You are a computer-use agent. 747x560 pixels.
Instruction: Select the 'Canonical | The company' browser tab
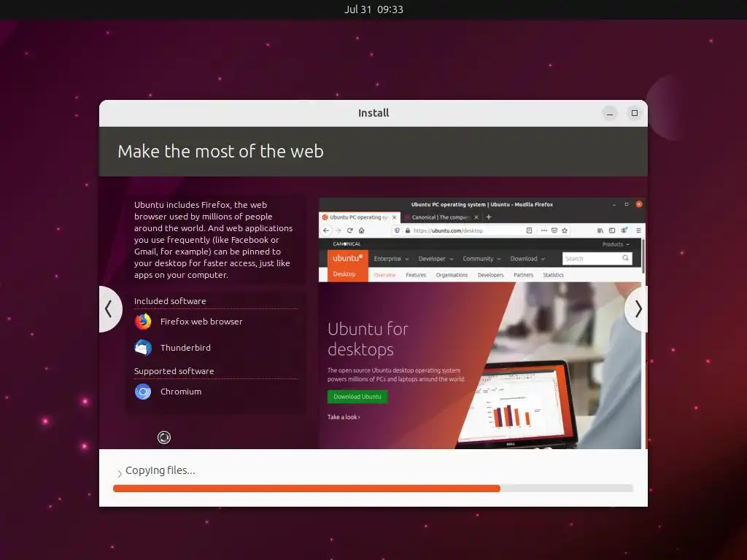(441, 217)
